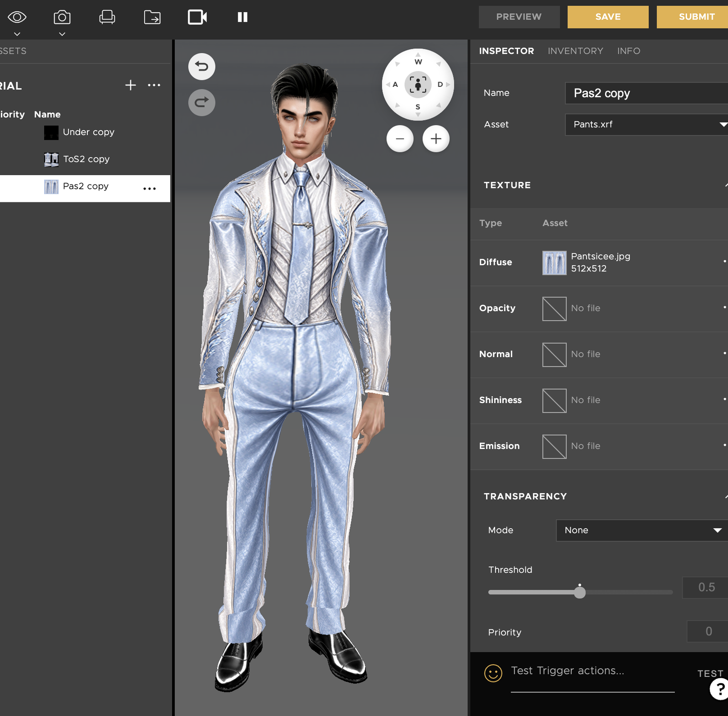The width and height of the screenshot is (728, 716).
Task: Click the Priority value field
Action: coord(708,631)
